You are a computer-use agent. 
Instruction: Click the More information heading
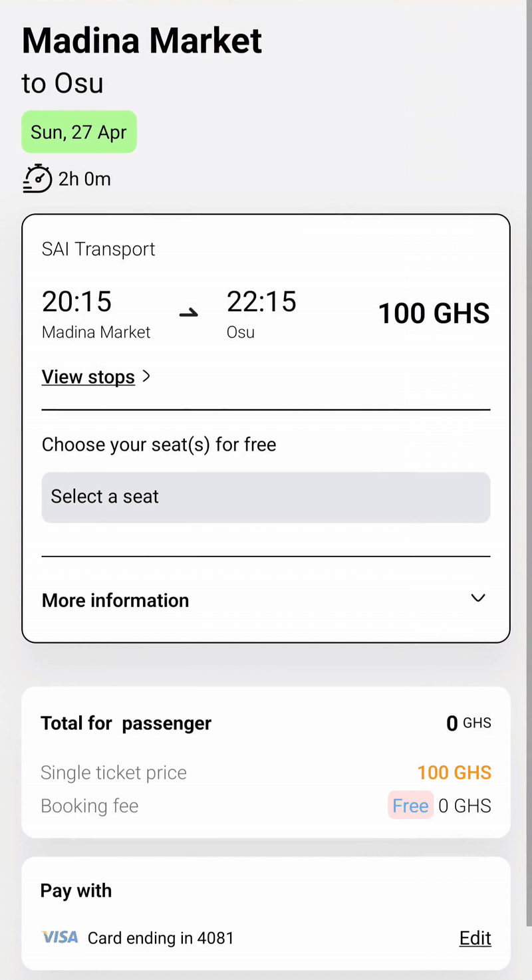[x=115, y=600]
